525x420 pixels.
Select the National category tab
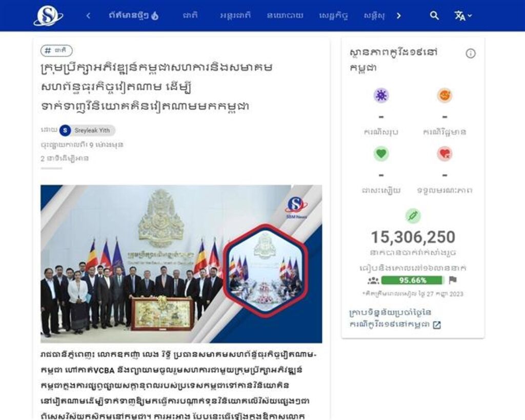point(190,15)
